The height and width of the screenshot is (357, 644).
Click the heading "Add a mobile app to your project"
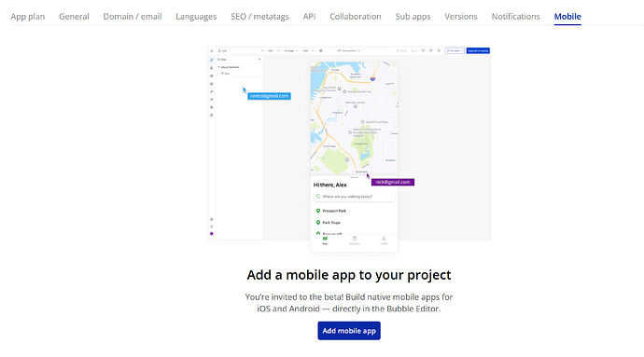click(x=349, y=275)
